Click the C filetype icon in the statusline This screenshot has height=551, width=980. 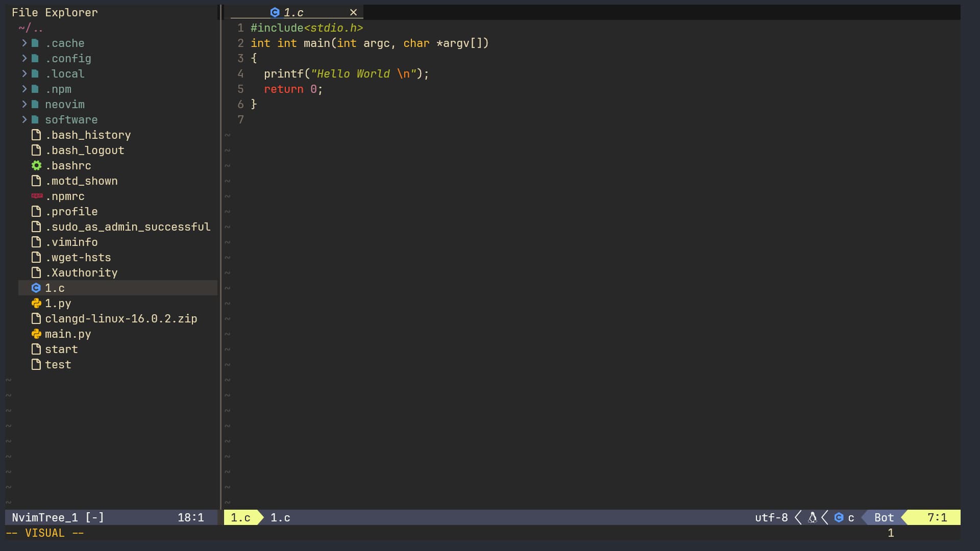coord(840,517)
